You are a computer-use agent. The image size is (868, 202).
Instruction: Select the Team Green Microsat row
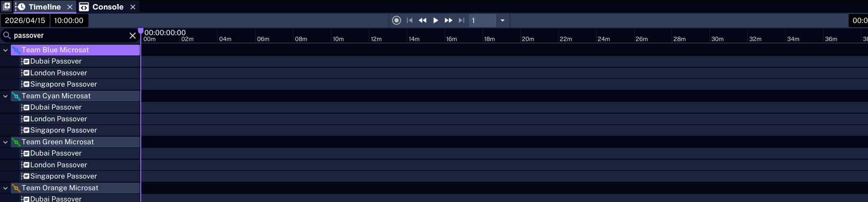point(75,142)
